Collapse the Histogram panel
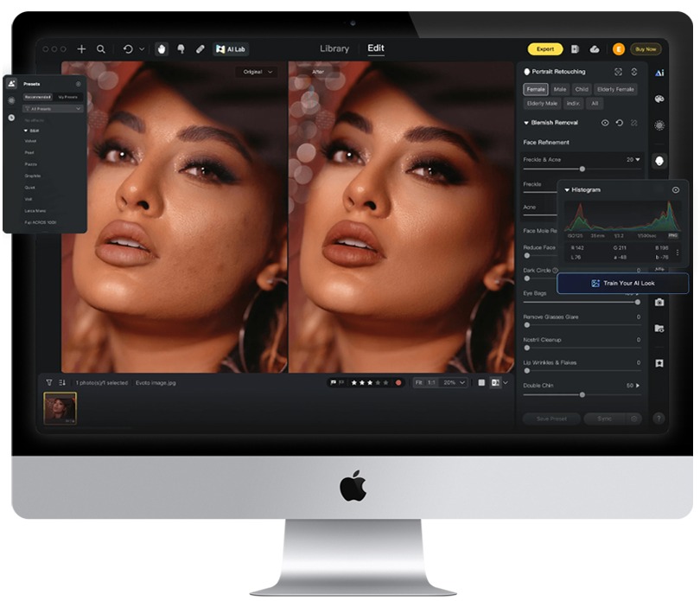The image size is (700, 601). click(x=567, y=190)
